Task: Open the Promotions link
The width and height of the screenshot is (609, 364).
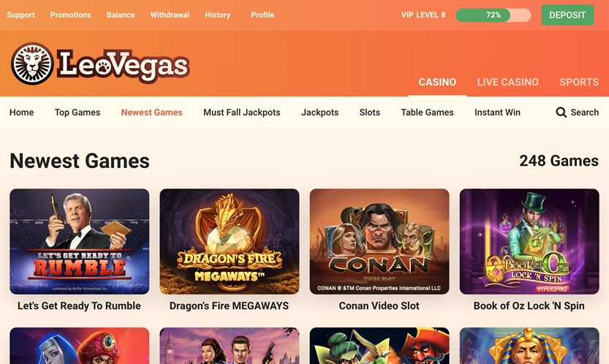Action: coord(70,15)
